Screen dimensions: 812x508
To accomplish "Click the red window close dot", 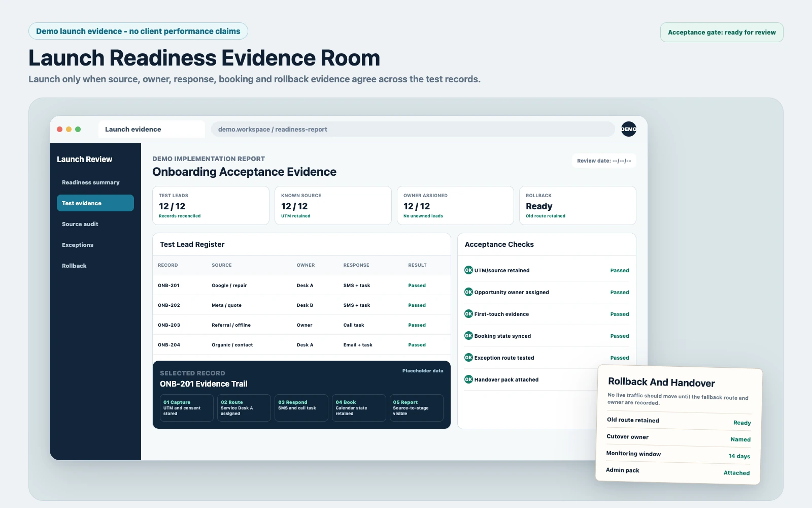I will [x=60, y=130].
